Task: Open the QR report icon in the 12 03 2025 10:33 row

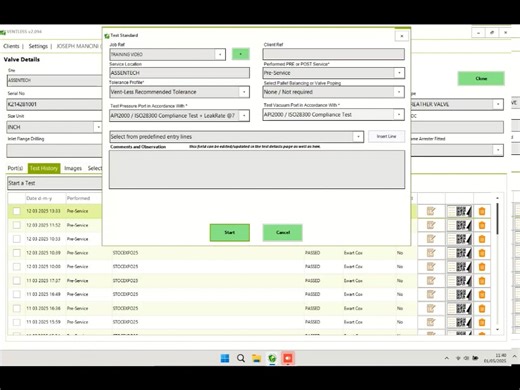Action: click(x=460, y=239)
